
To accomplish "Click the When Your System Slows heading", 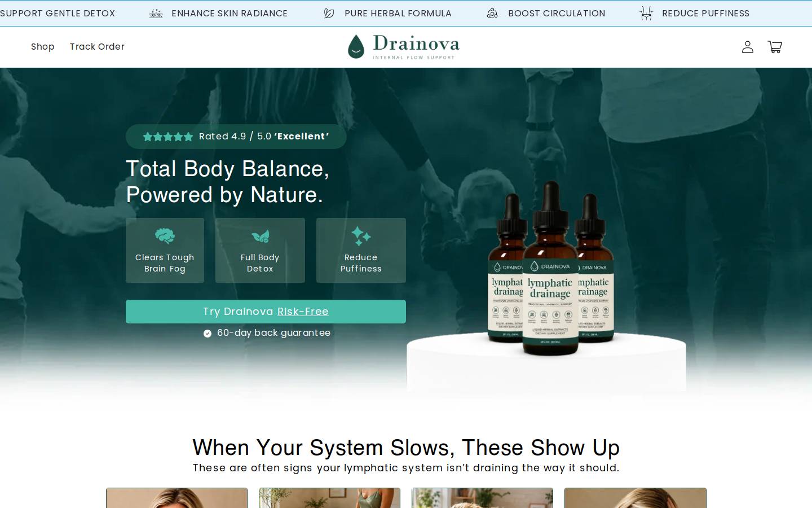I will click(x=406, y=448).
